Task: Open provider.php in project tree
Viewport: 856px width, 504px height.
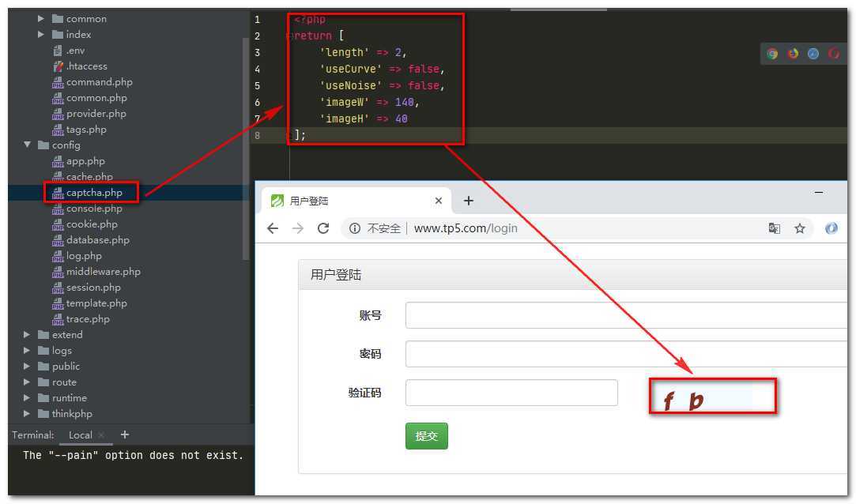Action: coord(96,114)
